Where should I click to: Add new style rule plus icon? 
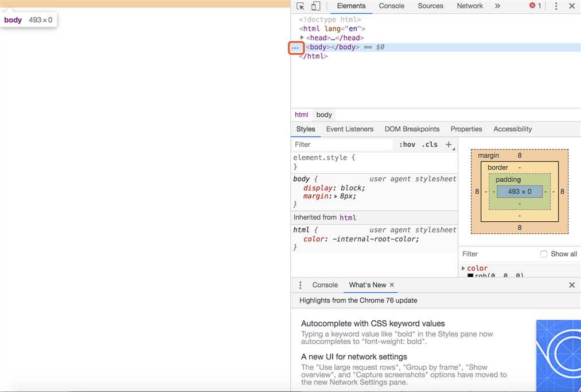coord(449,144)
